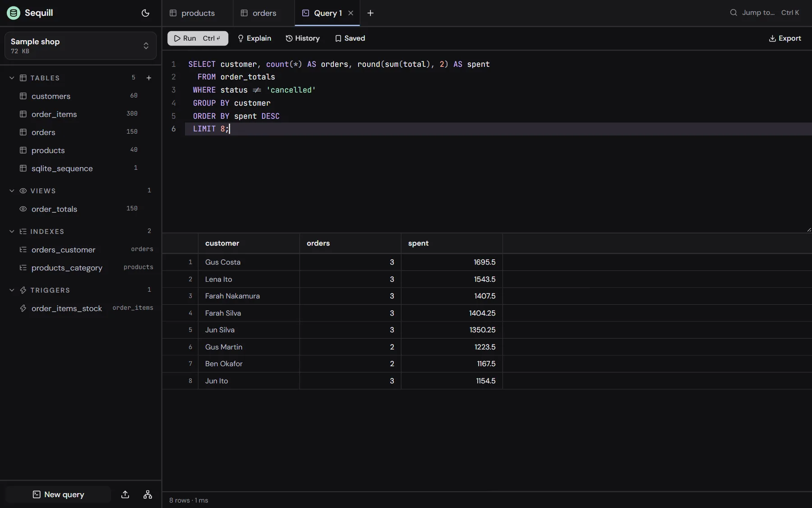
Task: Click the 1695.5 spent value
Action: (484, 262)
